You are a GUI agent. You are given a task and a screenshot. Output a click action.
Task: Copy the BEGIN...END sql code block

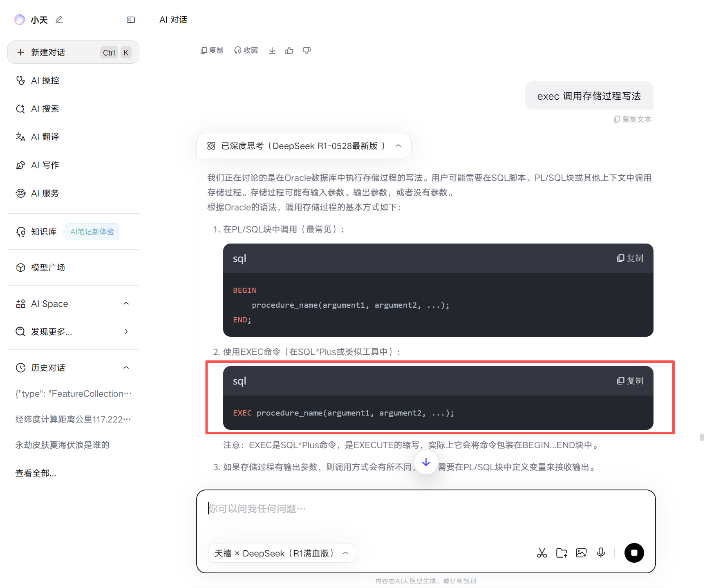coord(630,258)
